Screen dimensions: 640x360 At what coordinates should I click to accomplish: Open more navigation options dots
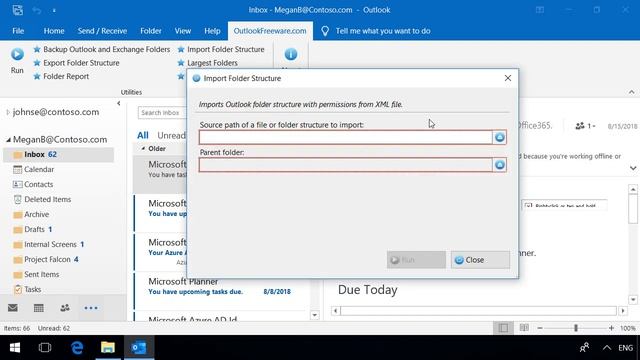pos(91,308)
